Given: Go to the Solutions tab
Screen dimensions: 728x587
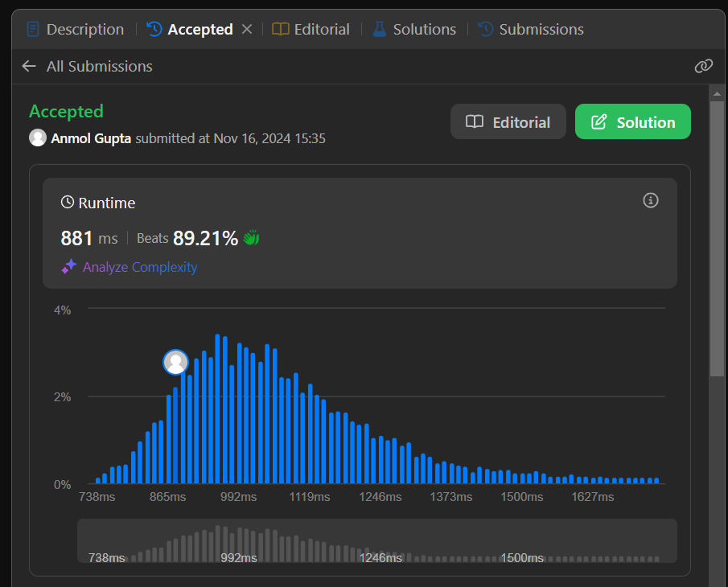Looking at the screenshot, I should click(414, 29).
